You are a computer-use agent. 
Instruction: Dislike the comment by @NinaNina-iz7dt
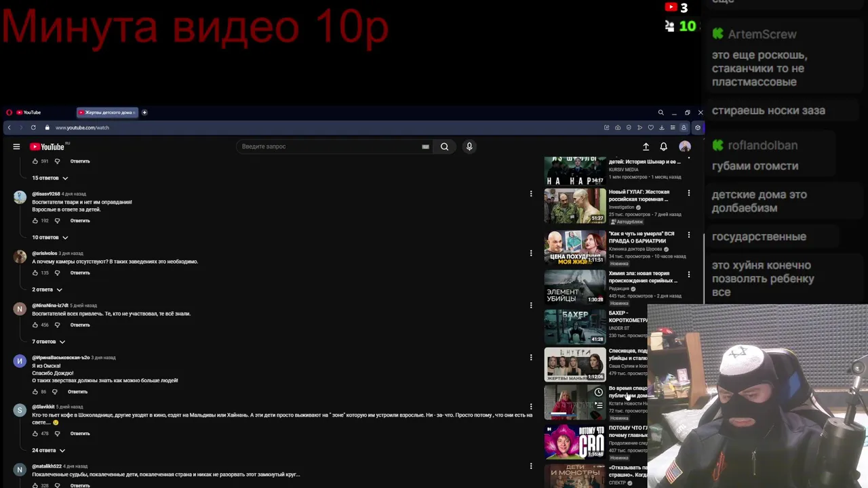[57, 325]
